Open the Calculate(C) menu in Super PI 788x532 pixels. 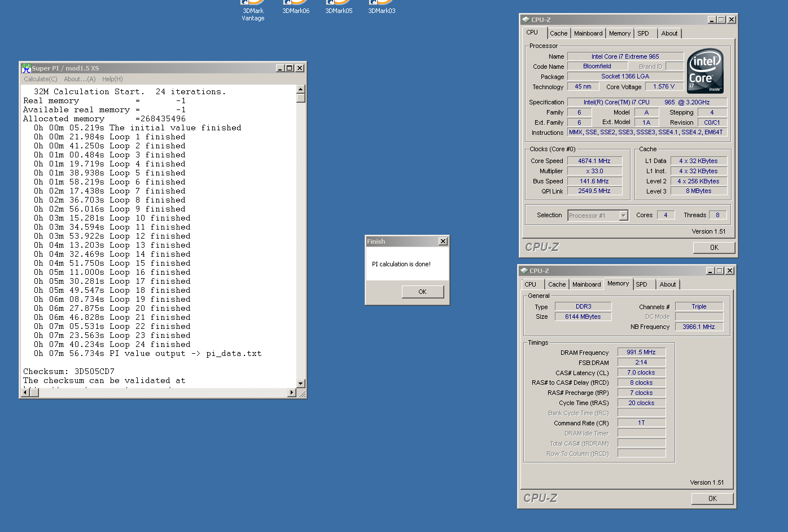pos(41,79)
